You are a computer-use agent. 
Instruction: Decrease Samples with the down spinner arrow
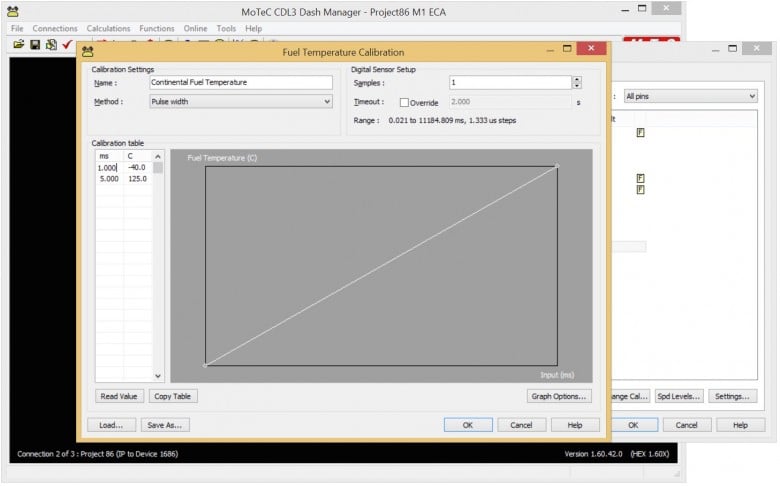tap(576, 86)
